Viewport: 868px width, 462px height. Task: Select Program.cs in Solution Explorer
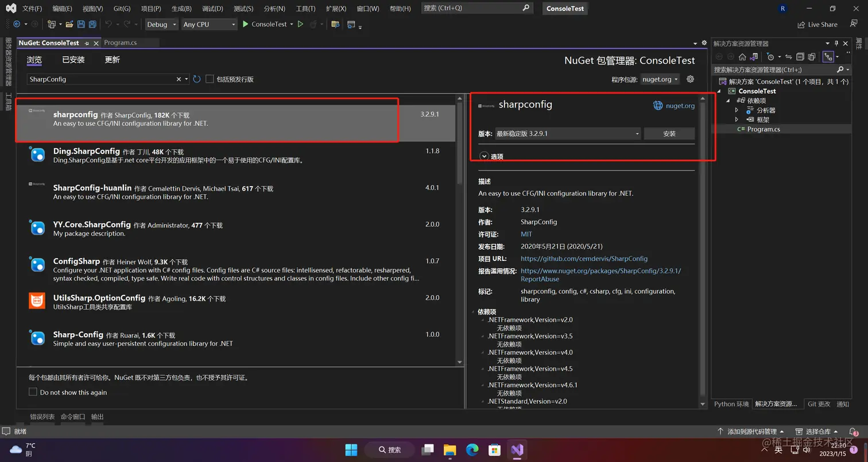[x=764, y=129]
